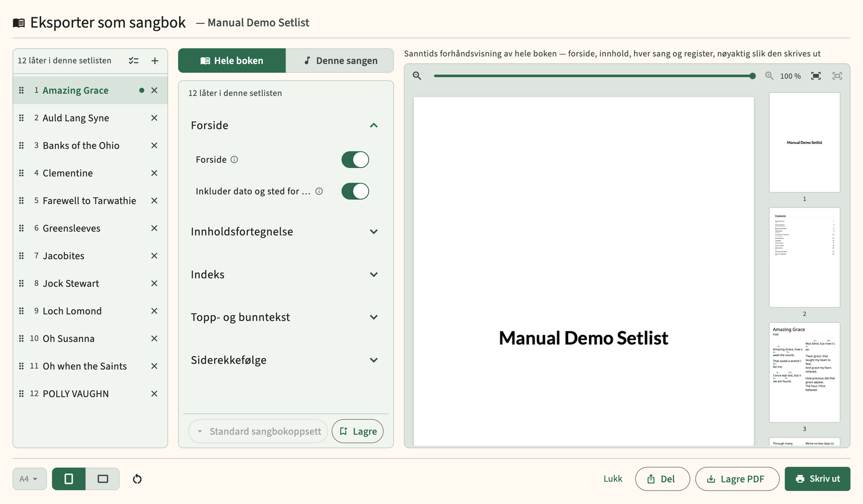863x504 pixels.
Task: Switch to the Denne sangen tab
Action: [x=340, y=60]
